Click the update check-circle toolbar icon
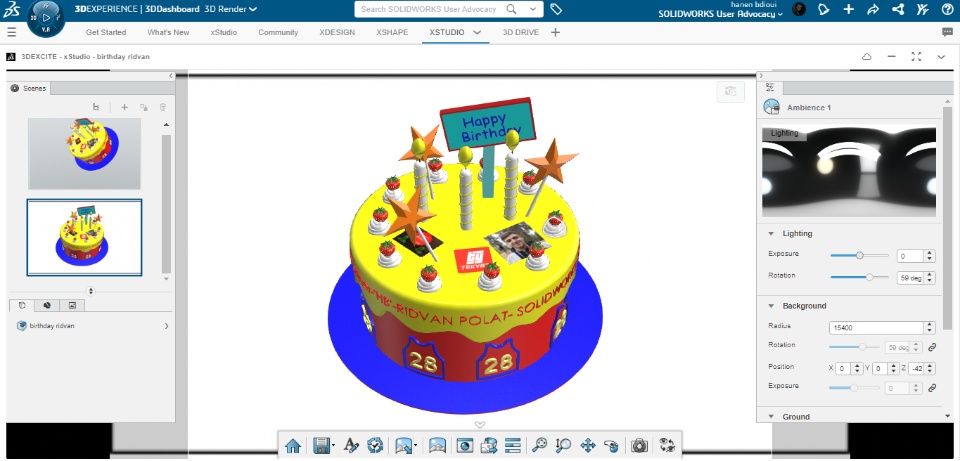This screenshot has width=960, height=461. click(x=375, y=446)
